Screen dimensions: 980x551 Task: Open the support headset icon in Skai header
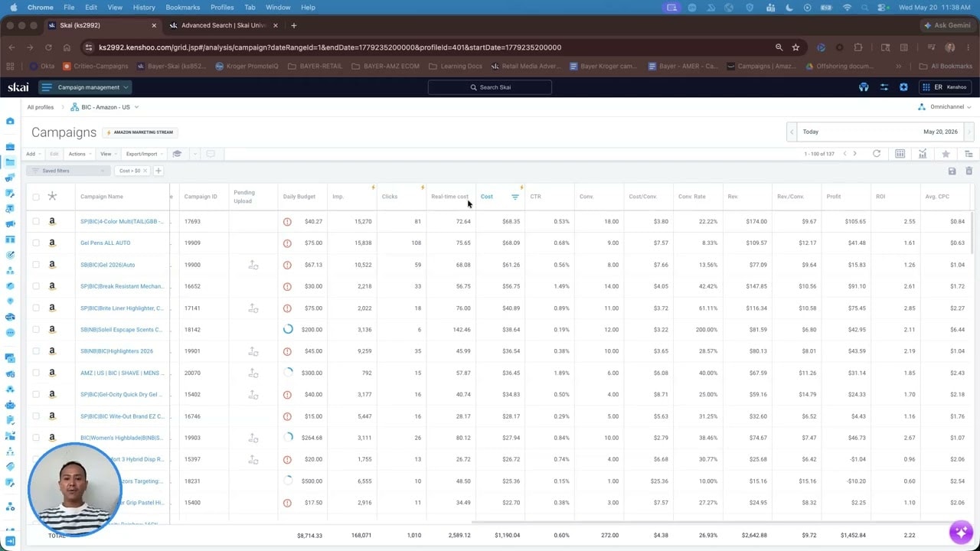[x=864, y=87]
